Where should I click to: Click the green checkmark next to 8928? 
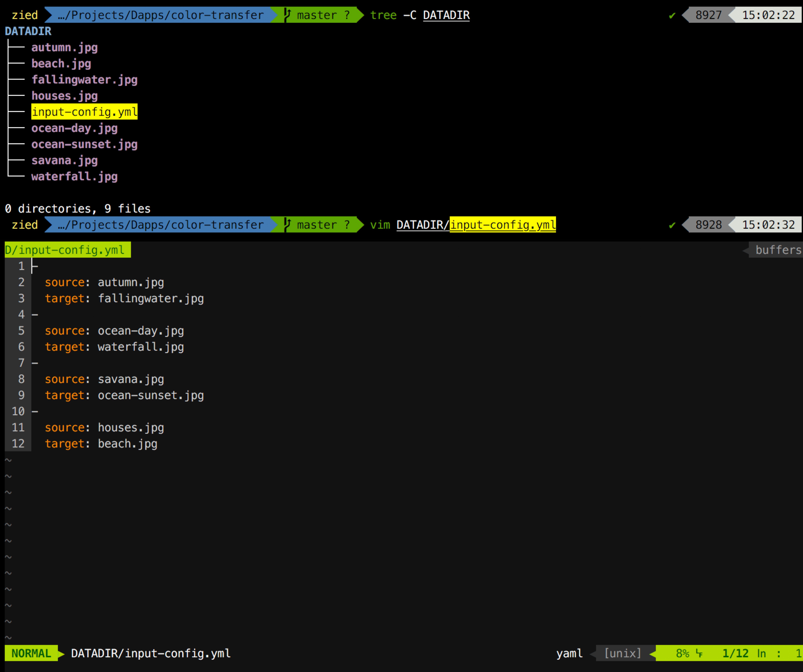(672, 225)
